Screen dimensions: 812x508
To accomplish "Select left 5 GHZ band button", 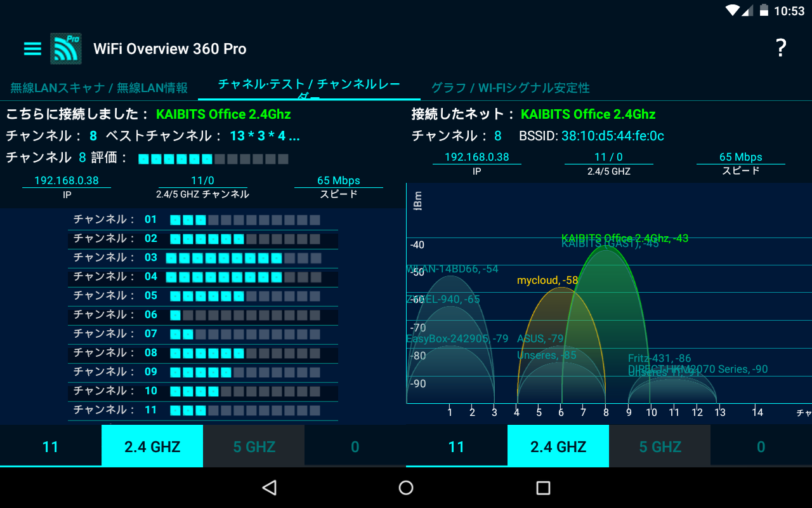I will 254,446.
